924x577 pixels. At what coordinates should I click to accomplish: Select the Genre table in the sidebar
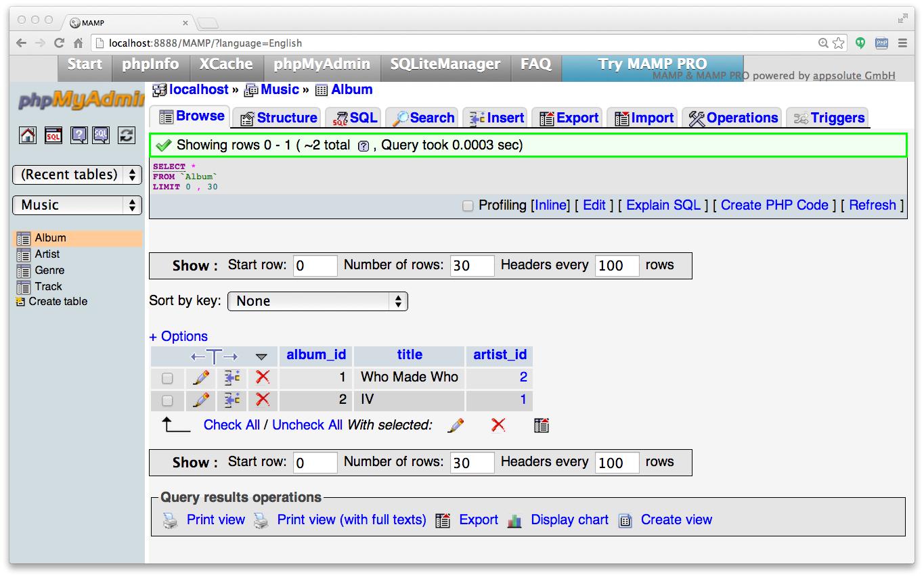pos(49,271)
